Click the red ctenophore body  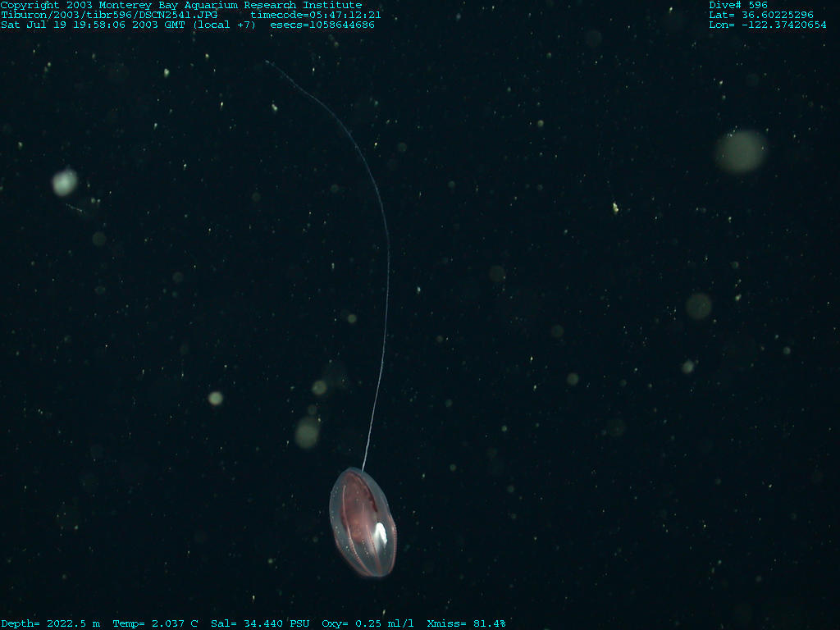[x=363, y=523]
